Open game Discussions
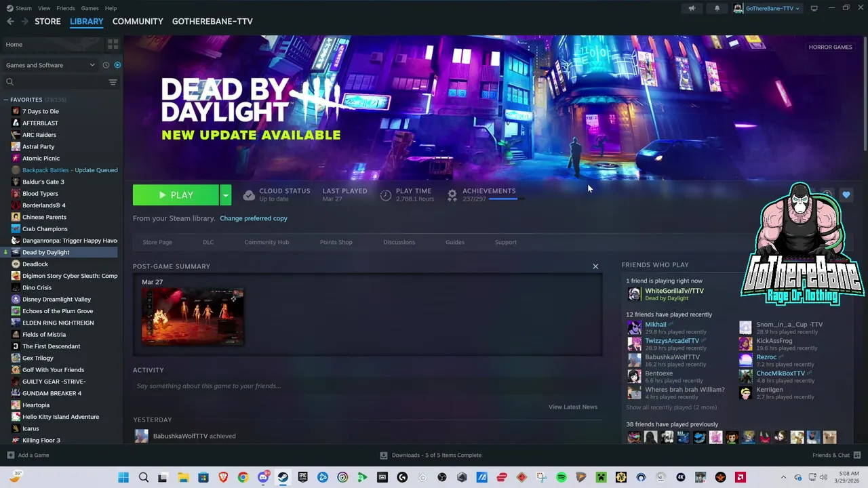Image resolution: width=868 pixels, height=488 pixels. [x=399, y=242]
